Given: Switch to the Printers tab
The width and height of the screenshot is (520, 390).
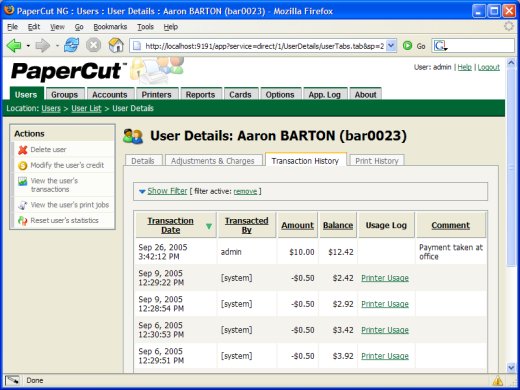Looking at the screenshot, I should coord(156,94).
